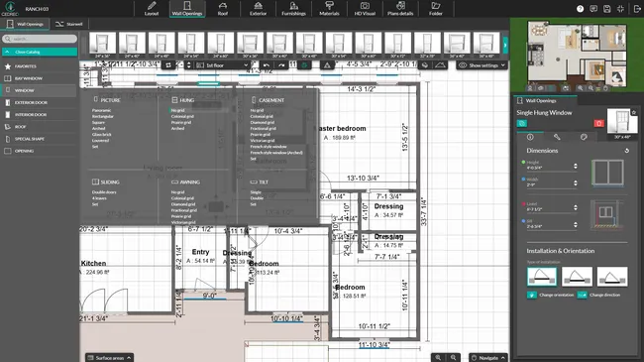Choose Panoramic under Picture
Viewport: 644px width, 362px height.
point(101,110)
